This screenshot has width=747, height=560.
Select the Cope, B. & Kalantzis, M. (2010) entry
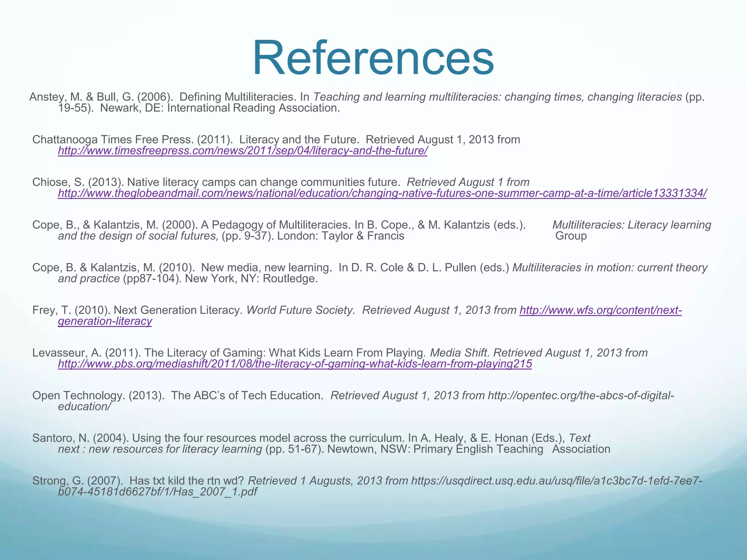[370, 273]
